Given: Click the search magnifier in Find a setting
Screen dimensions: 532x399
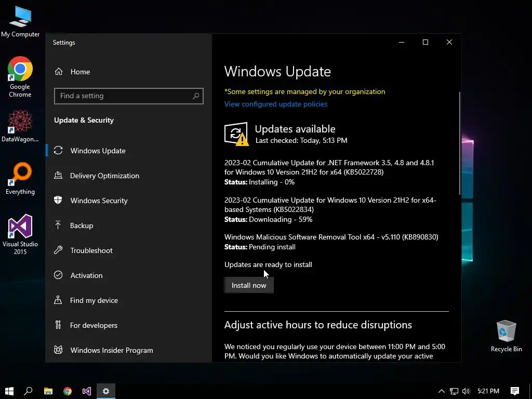Looking at the screenshot, I should (196, 96).
